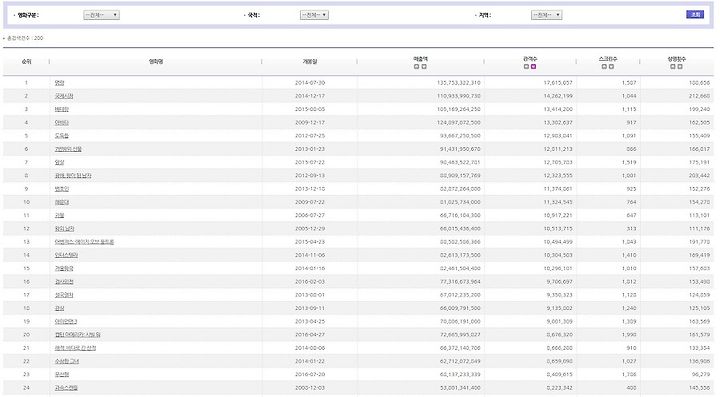Sort screening count column ascending (left icon)

pyautogui.click(x=673, y=67)
